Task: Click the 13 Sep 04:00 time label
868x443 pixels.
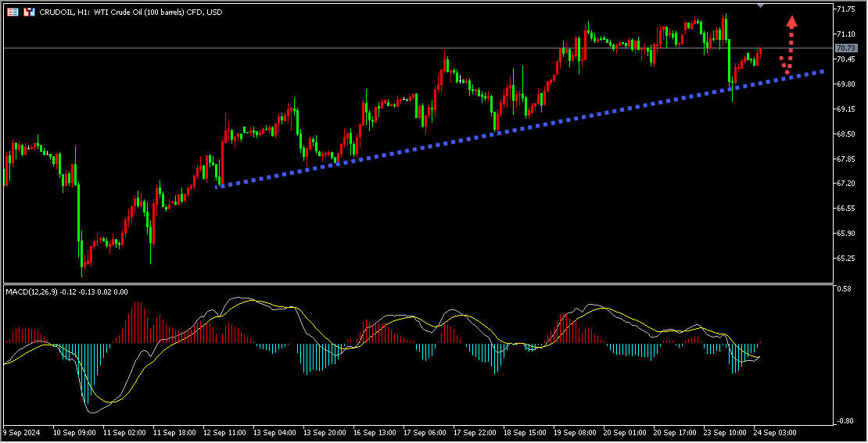Action: 274,433
